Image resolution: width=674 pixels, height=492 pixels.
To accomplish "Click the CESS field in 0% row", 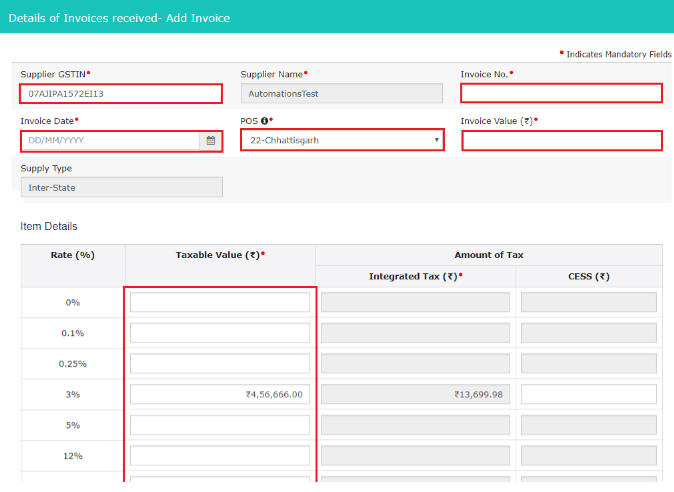I will (x=588, y=302).
